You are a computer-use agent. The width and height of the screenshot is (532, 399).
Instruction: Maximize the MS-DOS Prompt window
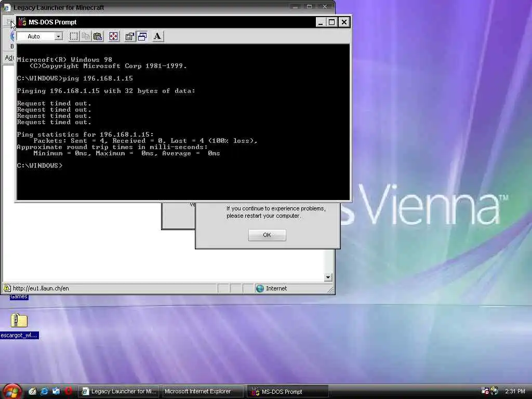point(332,22)
